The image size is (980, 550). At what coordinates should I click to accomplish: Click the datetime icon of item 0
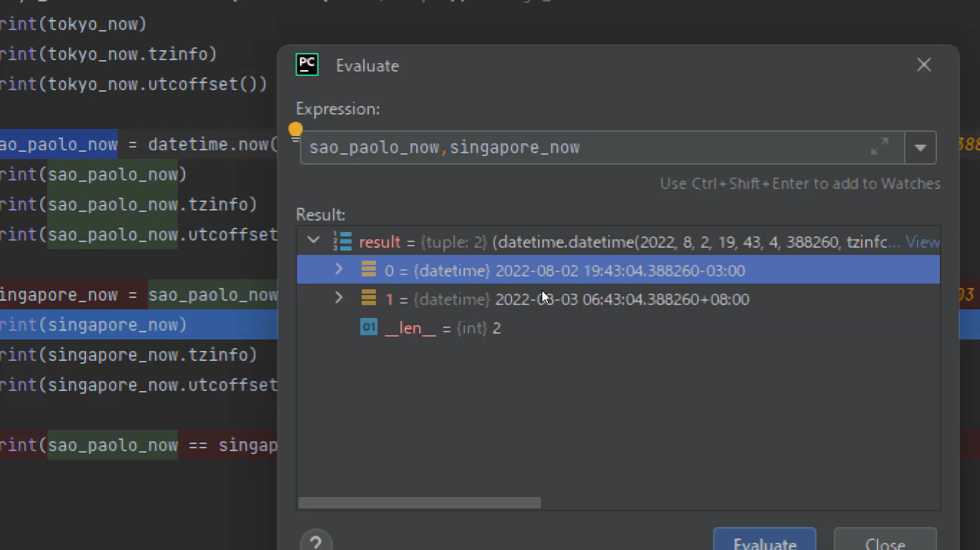[369, 270]
